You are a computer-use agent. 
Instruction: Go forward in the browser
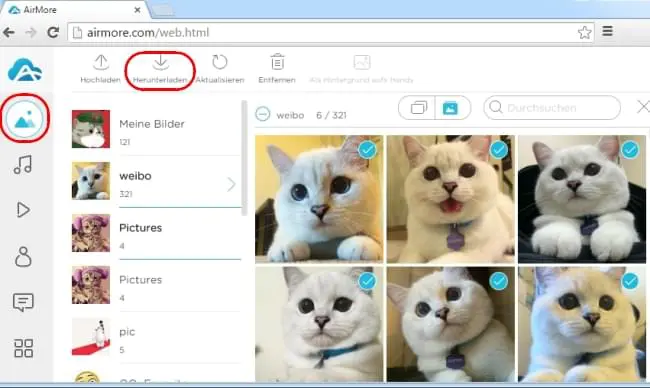tap(31, 32)
